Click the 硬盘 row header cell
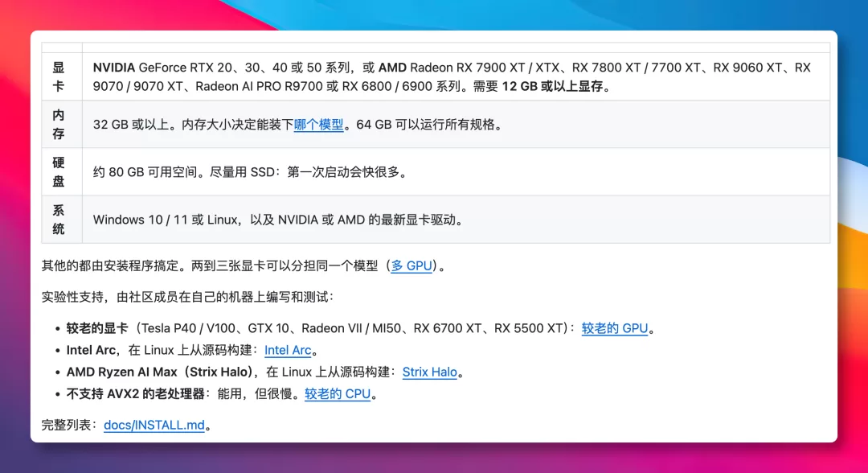The height and width of the screenshot is (473, 868). click(61, 172)
